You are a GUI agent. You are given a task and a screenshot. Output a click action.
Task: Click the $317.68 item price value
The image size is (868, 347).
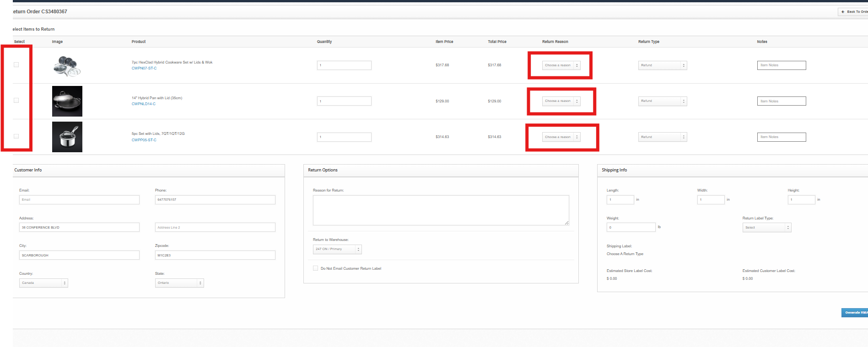442,65
